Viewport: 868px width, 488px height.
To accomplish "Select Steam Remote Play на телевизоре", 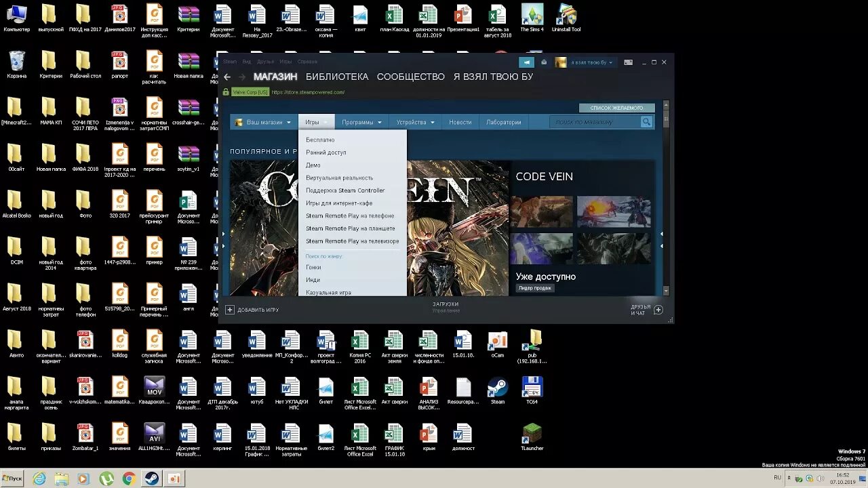I will 353,241.
